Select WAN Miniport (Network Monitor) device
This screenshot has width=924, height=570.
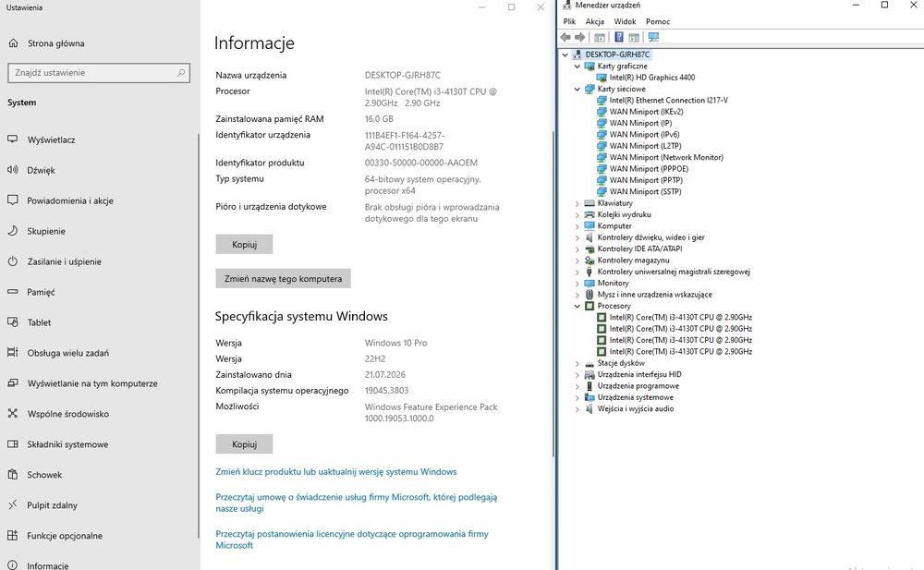pyautogui.click(x=666, y=157)
